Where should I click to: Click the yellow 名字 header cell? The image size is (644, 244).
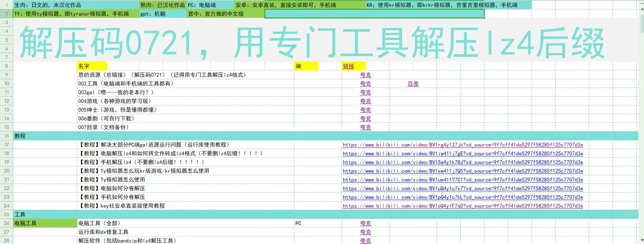tap(92, 66)
